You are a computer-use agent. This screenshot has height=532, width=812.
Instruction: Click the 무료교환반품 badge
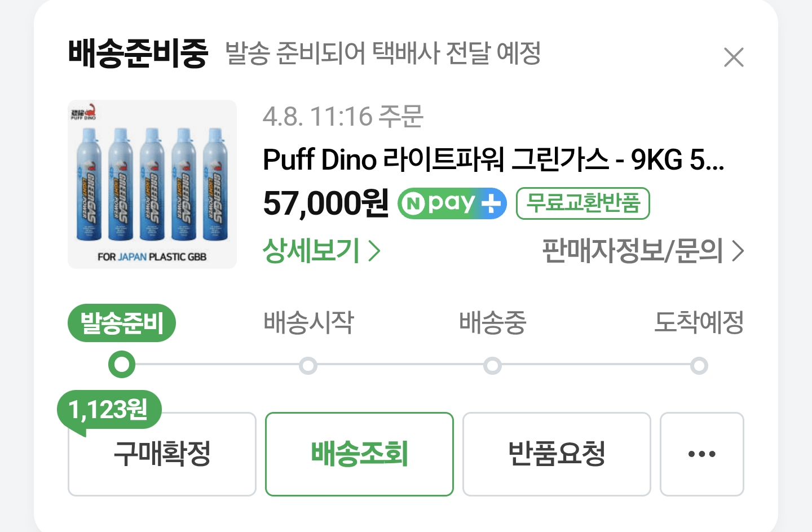(582, 203)
